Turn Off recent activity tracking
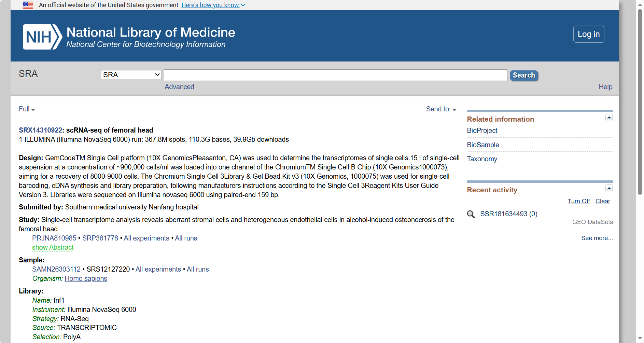This screenshot has width=644, height=343. pos(578,201)
